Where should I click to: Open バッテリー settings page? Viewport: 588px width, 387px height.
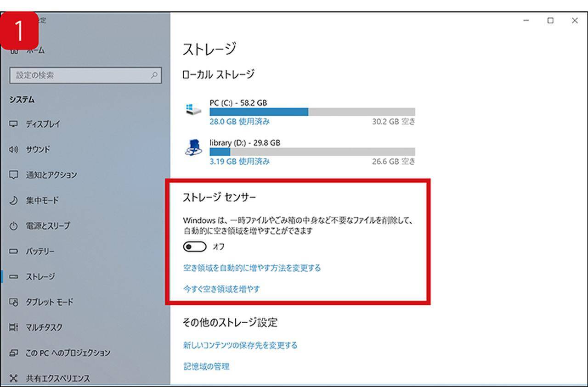[x=40, y=252]
